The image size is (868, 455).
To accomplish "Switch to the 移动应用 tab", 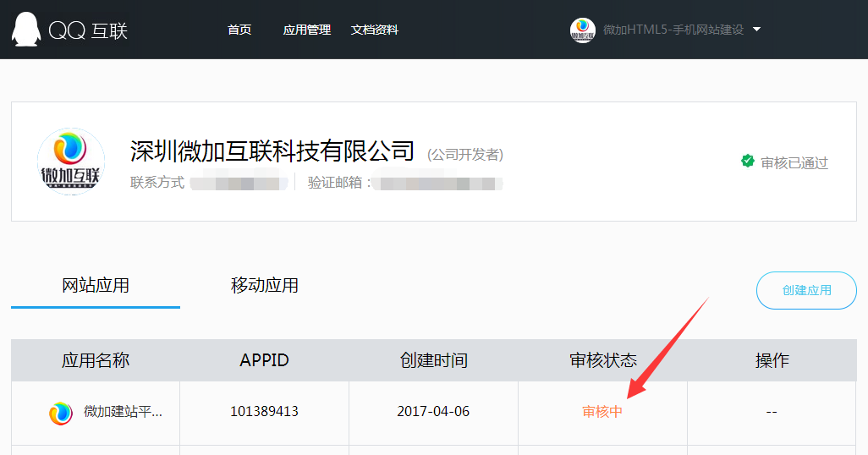I will tap(265, 285).
